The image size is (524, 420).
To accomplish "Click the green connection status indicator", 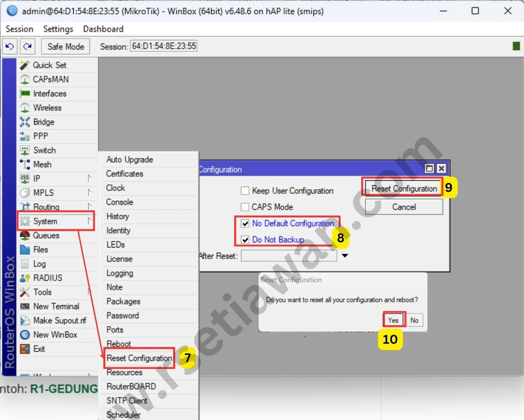I will [516, 46].
